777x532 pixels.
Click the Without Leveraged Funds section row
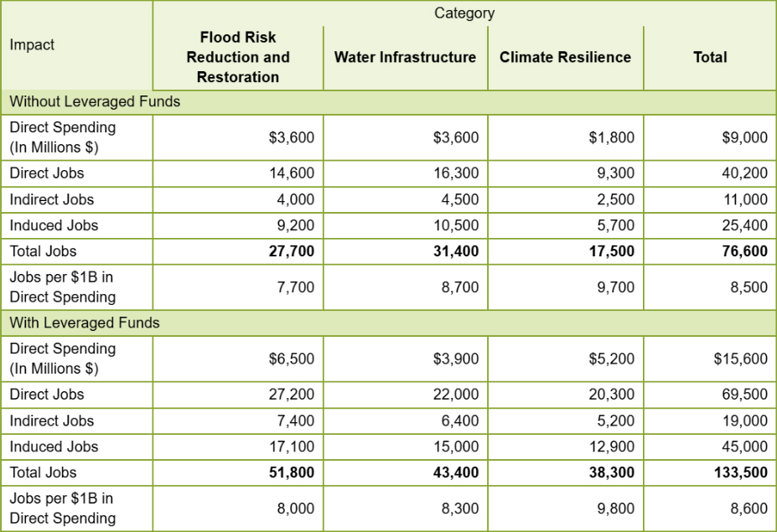[389, 102]
